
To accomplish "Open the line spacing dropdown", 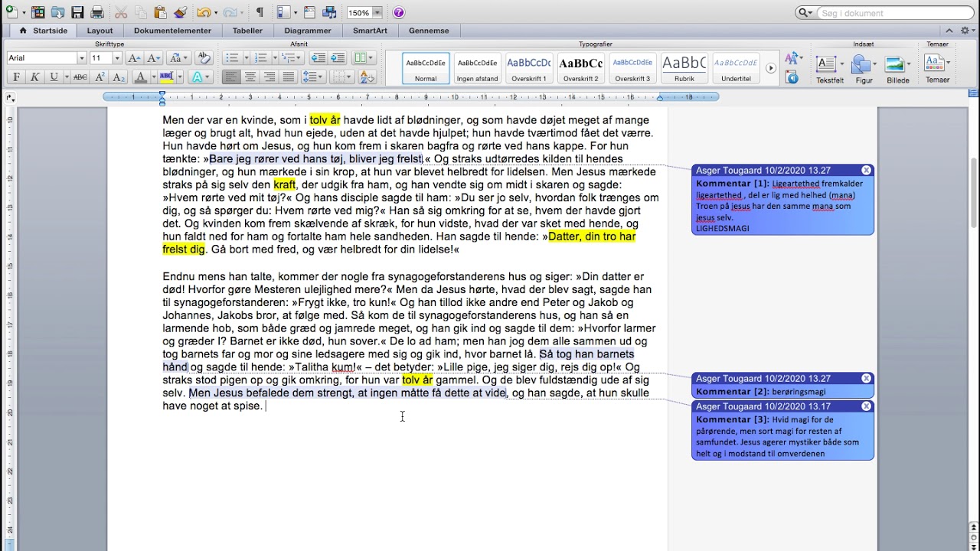I will pos(314,77).
